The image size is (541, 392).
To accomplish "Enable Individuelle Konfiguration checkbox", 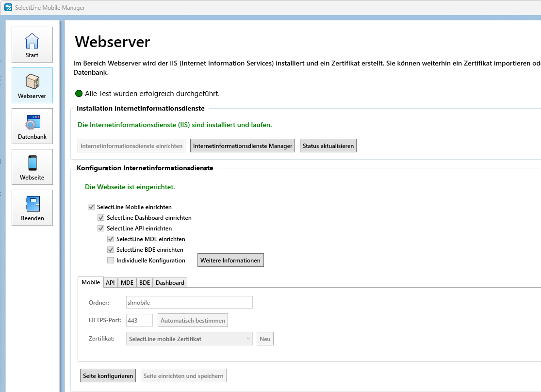I will point(111,261).
